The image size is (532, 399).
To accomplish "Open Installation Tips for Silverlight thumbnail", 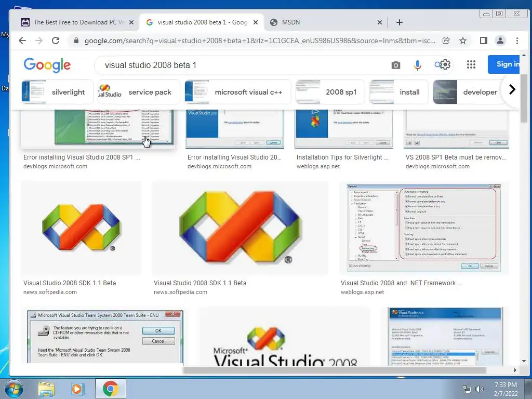I will [344, 129].
